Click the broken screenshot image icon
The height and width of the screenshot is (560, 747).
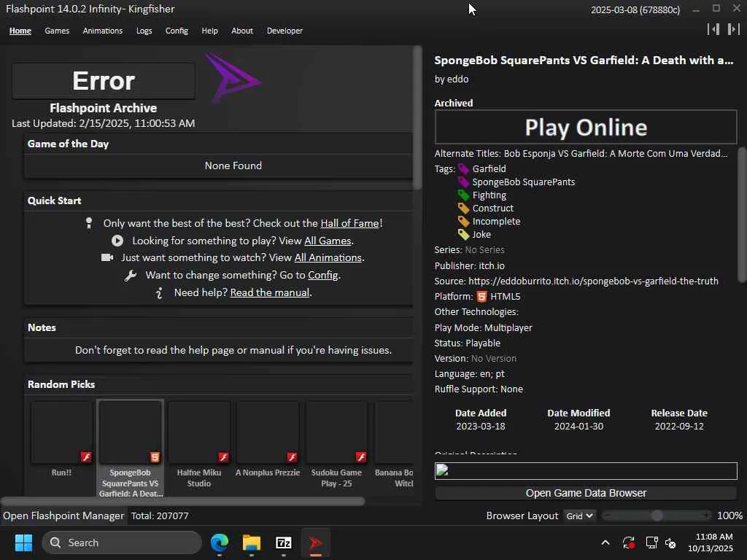(442, 470)
